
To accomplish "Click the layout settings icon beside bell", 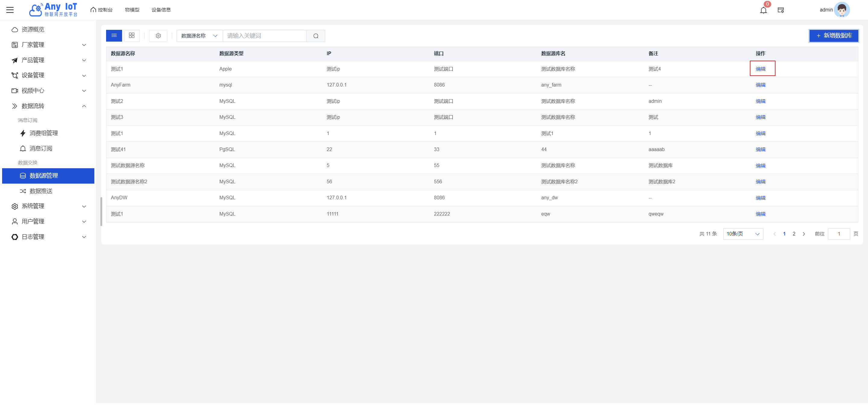I will click(780, 10).
